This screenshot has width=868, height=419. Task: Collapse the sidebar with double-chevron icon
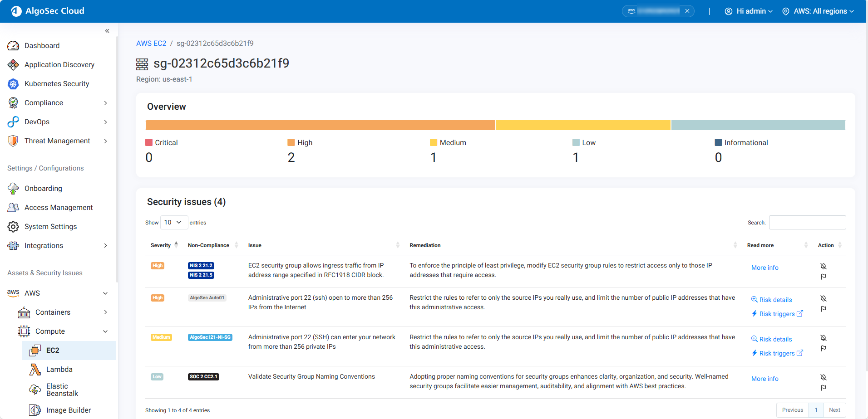pos(107,31)
